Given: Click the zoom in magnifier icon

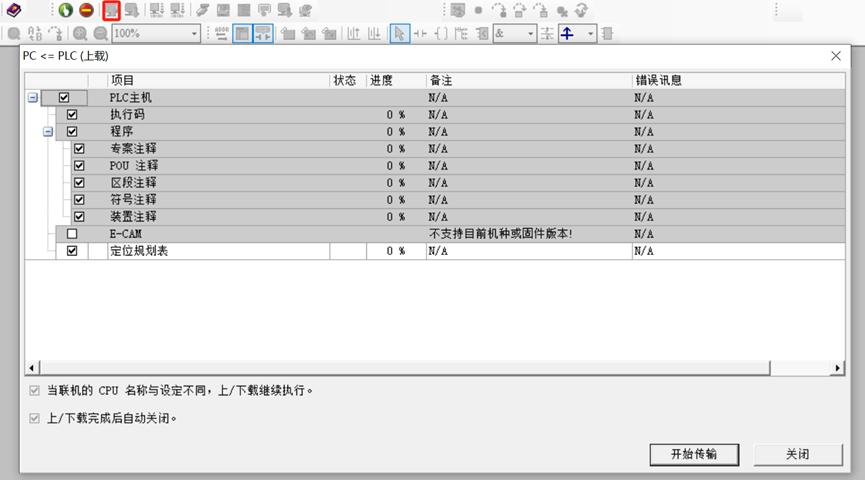Looking at the screenshot, I should 81,34.
